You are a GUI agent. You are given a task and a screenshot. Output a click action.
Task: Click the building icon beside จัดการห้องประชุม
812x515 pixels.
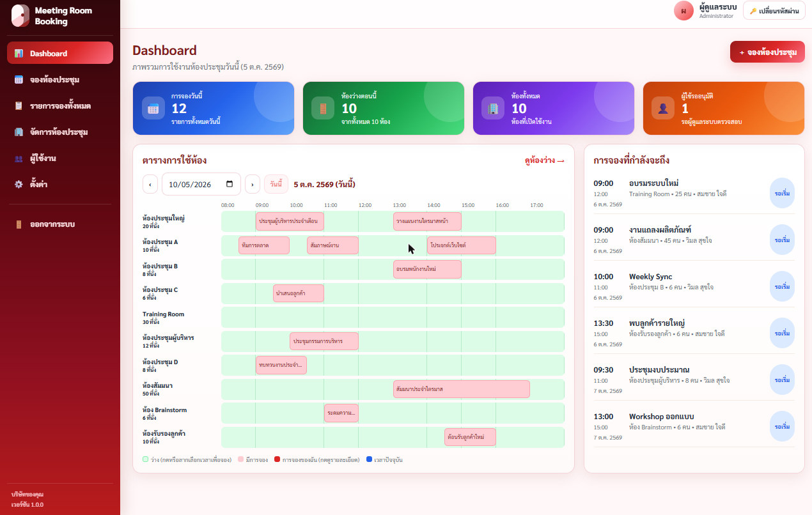[19, 132]
